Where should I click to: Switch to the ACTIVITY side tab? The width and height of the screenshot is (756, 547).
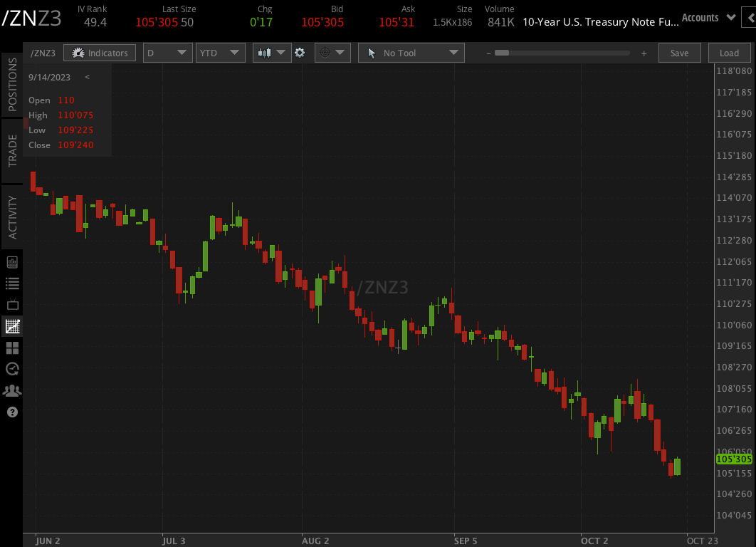click(x=12, y=217)
